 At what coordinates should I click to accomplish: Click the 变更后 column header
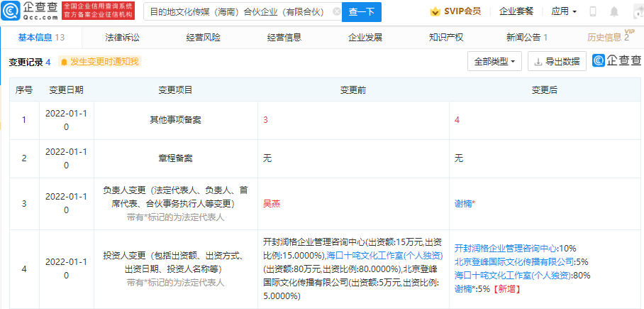pos(546,90)
